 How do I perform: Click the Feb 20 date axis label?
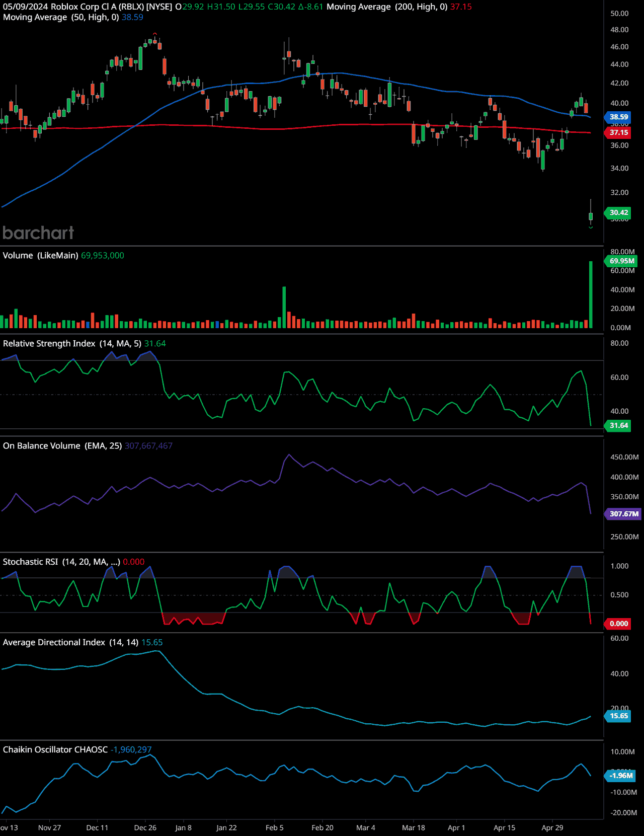click(323, 827)
